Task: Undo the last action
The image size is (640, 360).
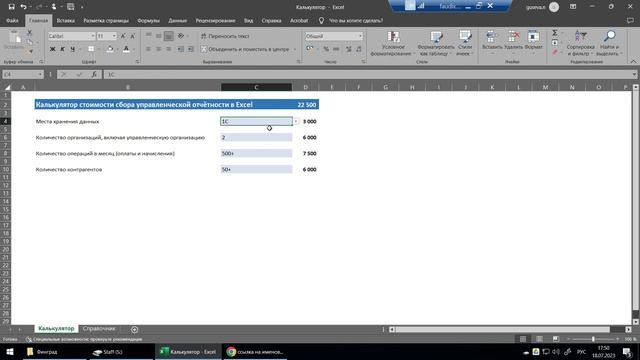Action: coord(24,7)
